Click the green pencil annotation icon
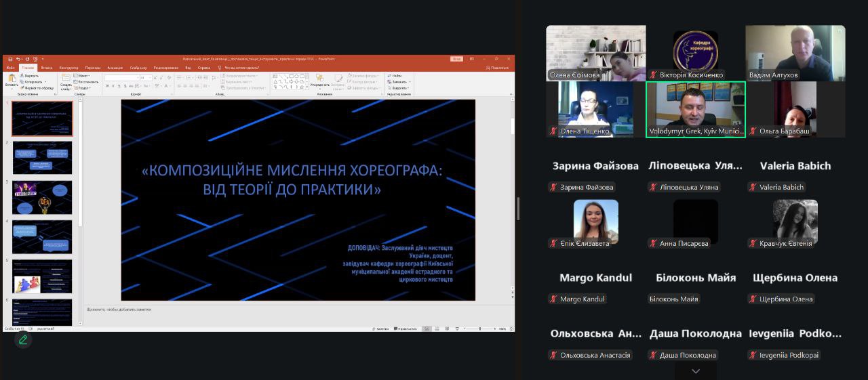868x380 pixels. (x=23, y=340)
